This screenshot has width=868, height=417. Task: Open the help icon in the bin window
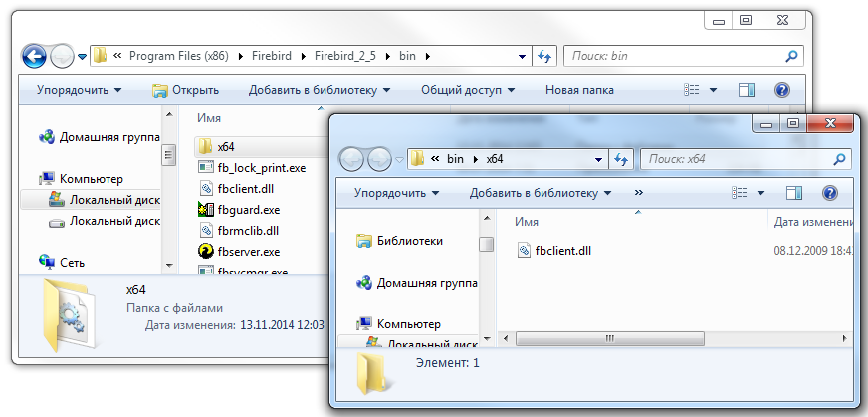tap(781, 90)
